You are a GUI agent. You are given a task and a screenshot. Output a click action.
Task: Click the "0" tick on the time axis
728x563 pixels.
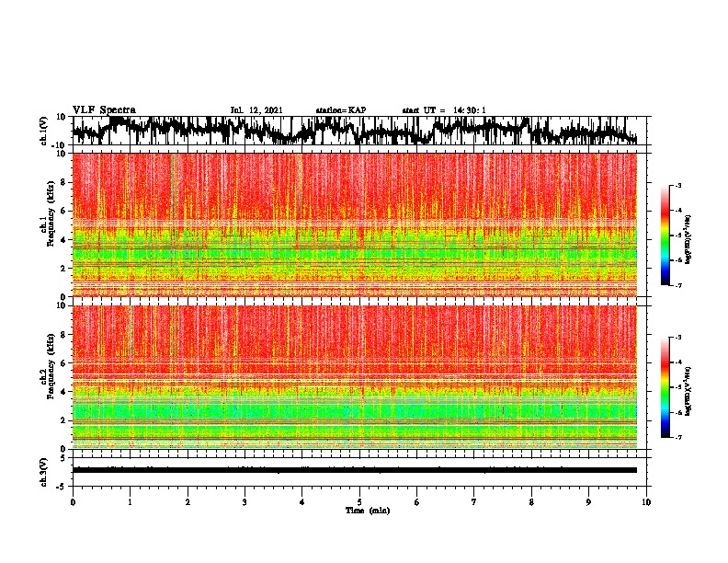click(x=73, y=502)
